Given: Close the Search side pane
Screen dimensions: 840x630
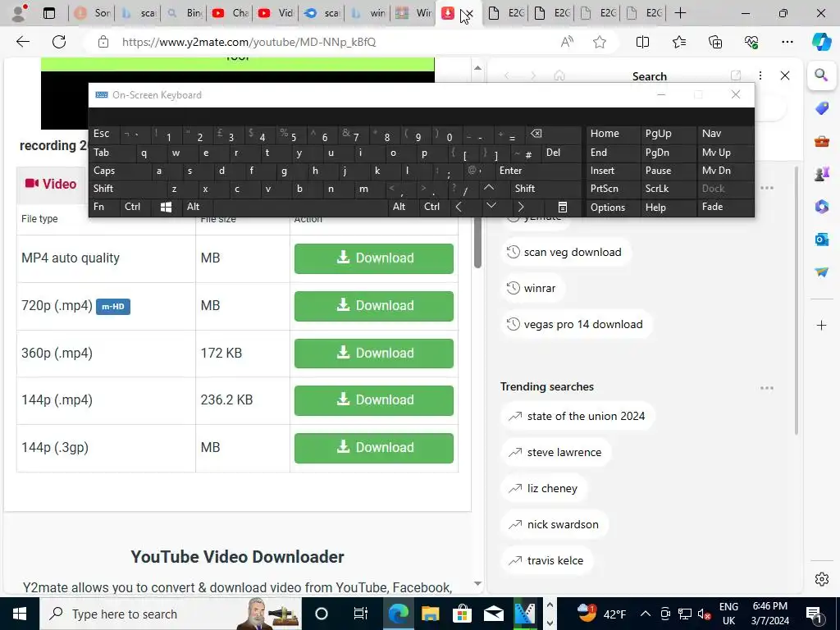Looking at the screenshot, I should (x=785, y=75).
